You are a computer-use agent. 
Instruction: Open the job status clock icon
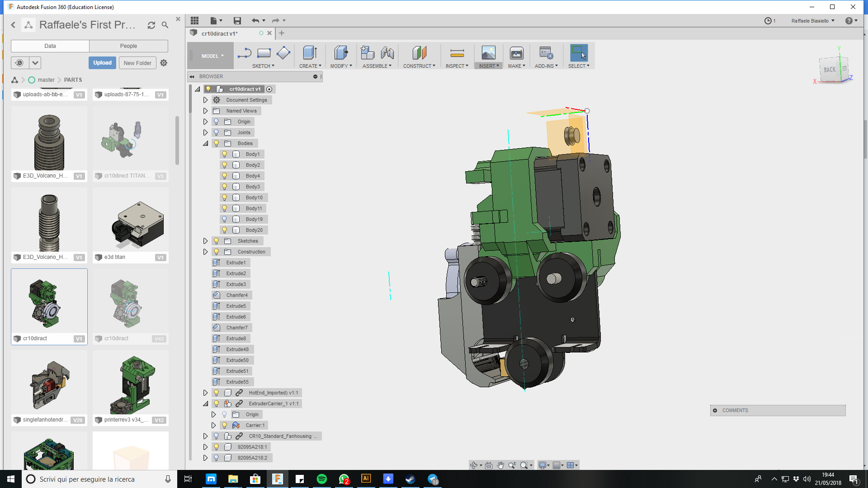point(768,21)
